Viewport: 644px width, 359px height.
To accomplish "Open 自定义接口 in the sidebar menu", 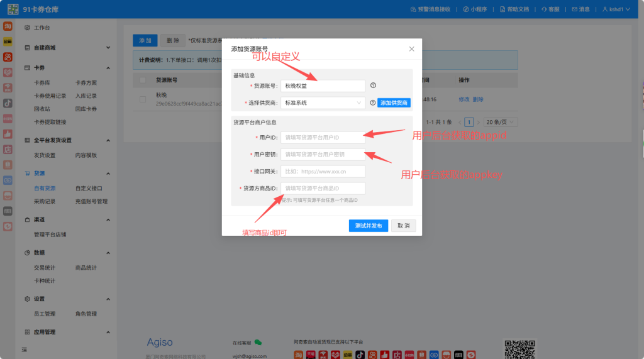I will click(x=89, y=188).
